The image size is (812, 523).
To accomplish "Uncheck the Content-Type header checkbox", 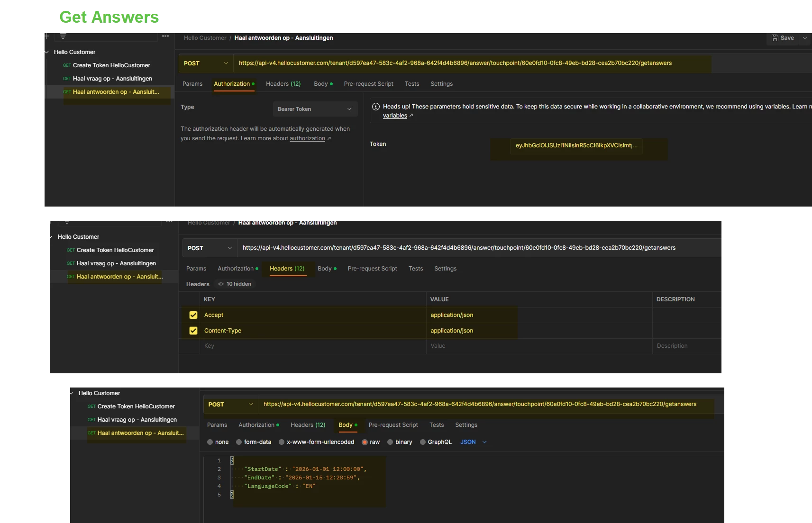I will (193, 331).
